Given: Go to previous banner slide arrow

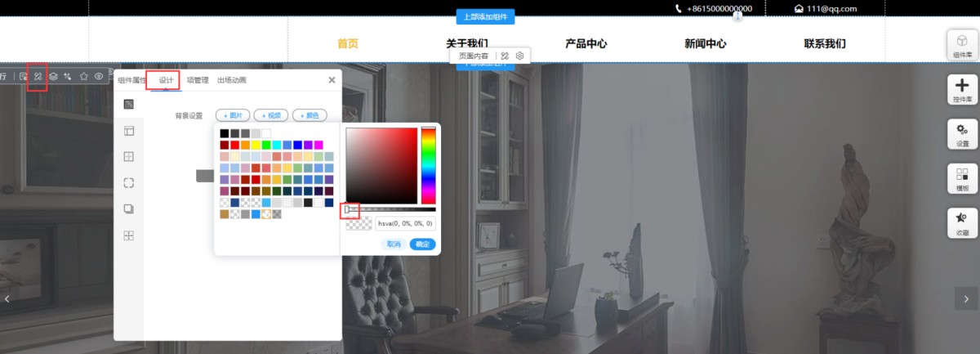Looking at the screenshot, I should coord(7,298).
